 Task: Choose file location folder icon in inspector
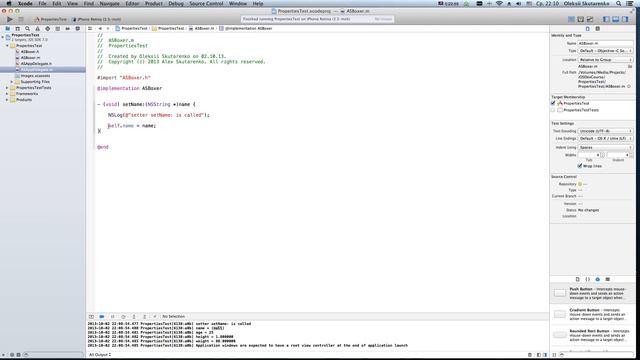pyautogui.click(x=630, y=66)
